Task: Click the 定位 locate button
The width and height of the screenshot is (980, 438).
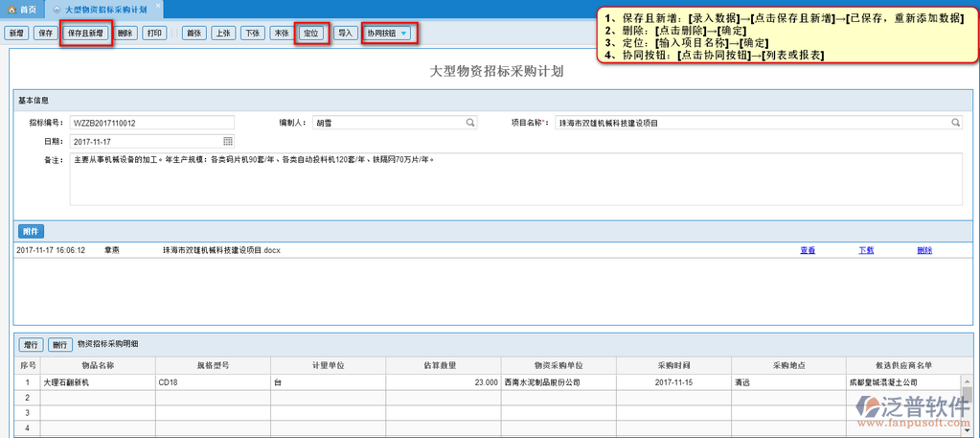Action: (310, 33)
